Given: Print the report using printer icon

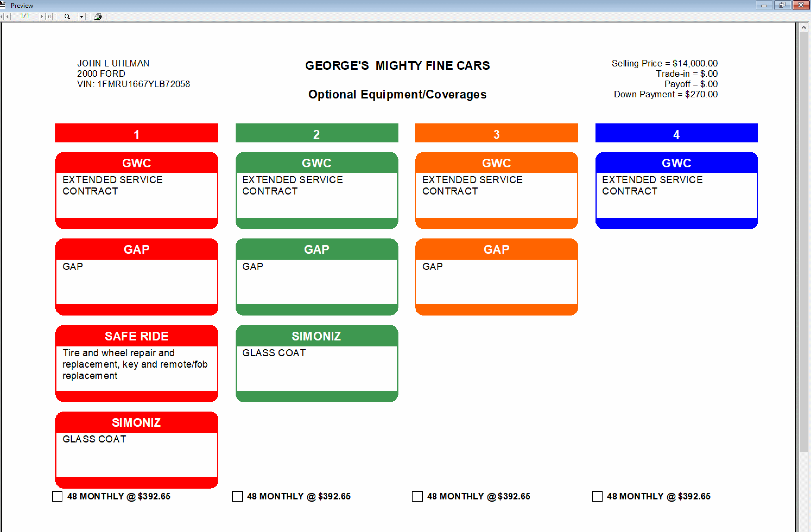Looking at the screenshot, I should pyautogui.click(x=98, y=16).
